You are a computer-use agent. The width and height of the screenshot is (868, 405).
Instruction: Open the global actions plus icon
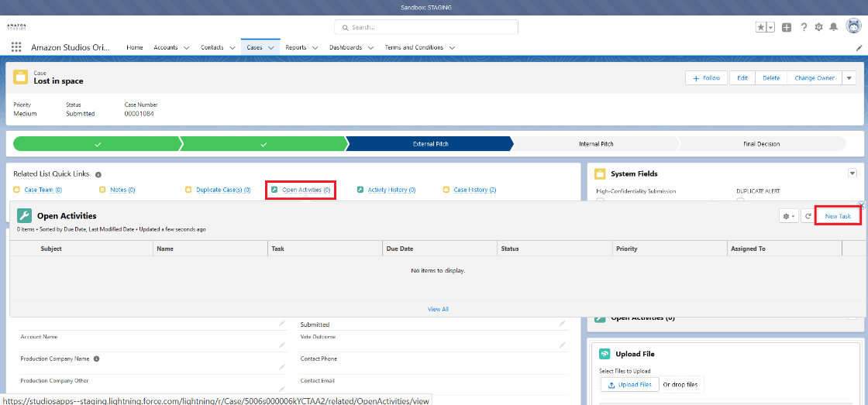[x=786, y=27]
